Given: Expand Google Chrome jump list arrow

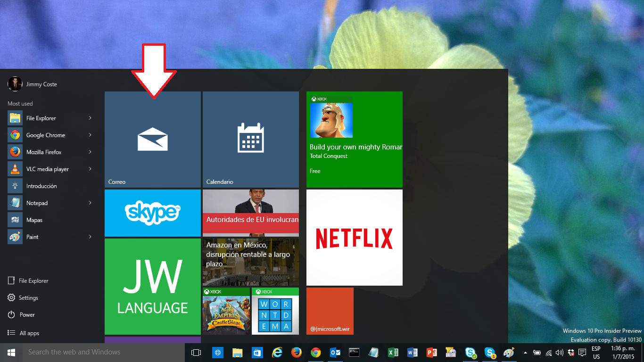Looking at the screenshot, I should tap(90, 135).
